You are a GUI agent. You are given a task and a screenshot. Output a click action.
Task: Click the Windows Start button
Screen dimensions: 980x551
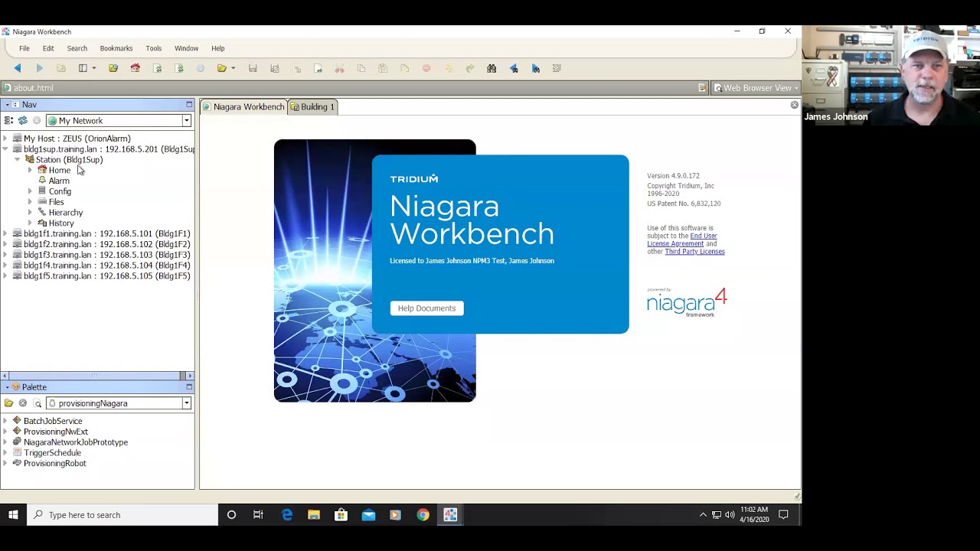pyautogui.click(x=13, y=515)
